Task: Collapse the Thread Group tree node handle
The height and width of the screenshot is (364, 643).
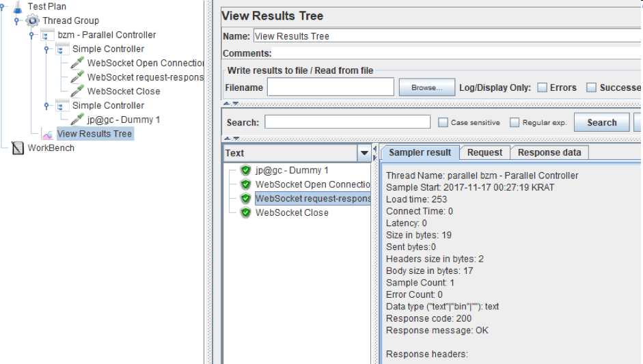Action: click(16, 20)
